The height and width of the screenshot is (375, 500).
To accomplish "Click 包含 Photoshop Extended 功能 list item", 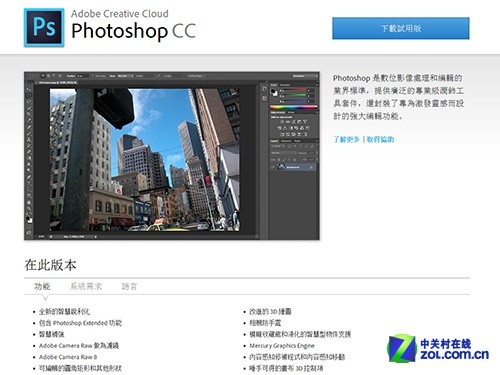I will (x=80, y=323).
